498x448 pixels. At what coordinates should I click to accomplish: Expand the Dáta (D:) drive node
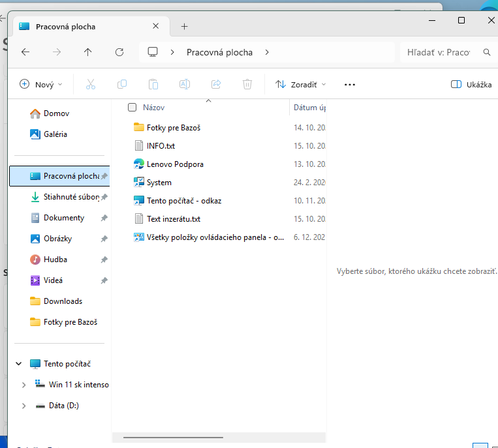23,406
